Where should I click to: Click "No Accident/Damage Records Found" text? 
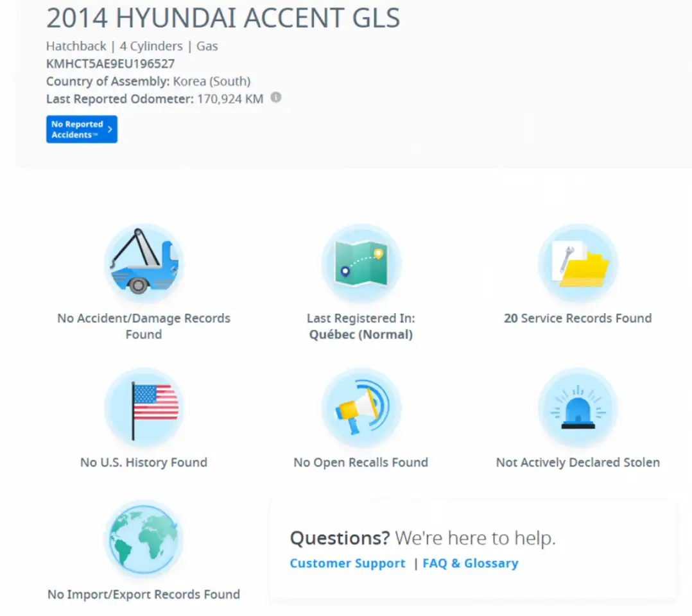click(144, 326)
